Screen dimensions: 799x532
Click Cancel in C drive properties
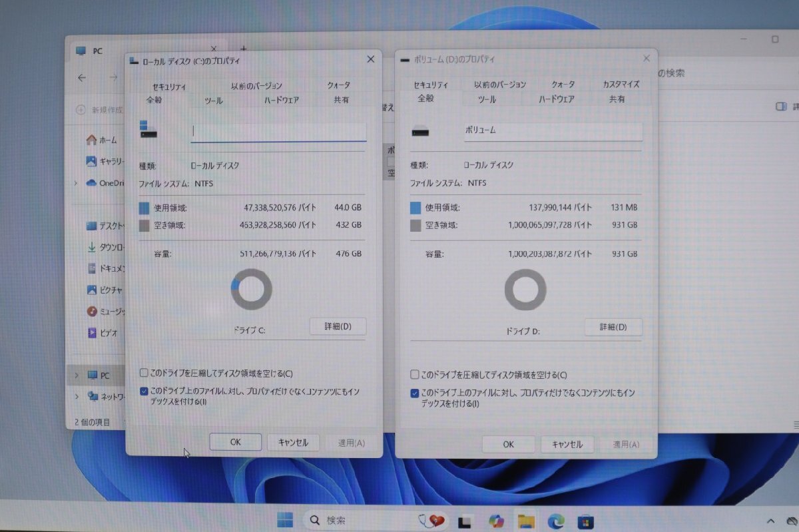(293, 442)
